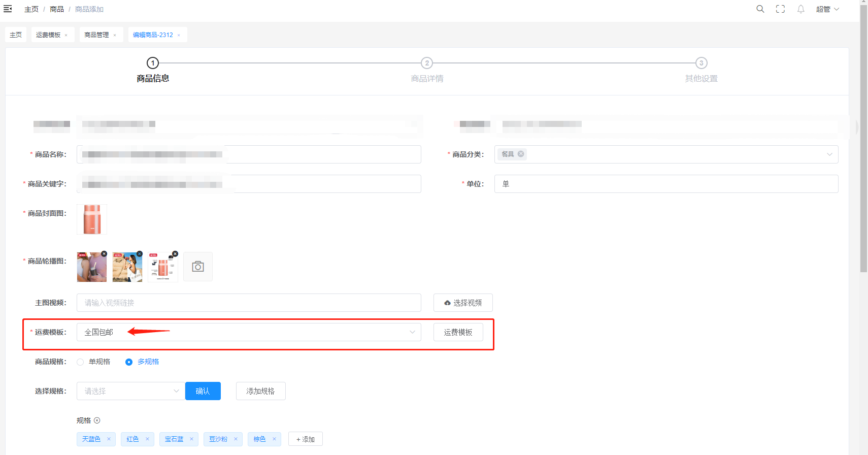
Task: Click the blue 确认 button
Action: click(203, 391)
